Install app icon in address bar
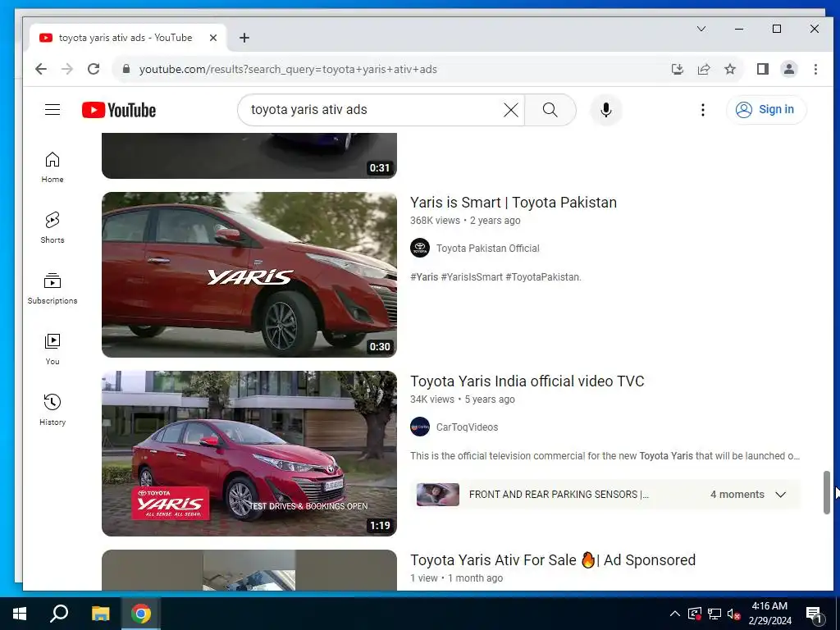 coord(677,69)
